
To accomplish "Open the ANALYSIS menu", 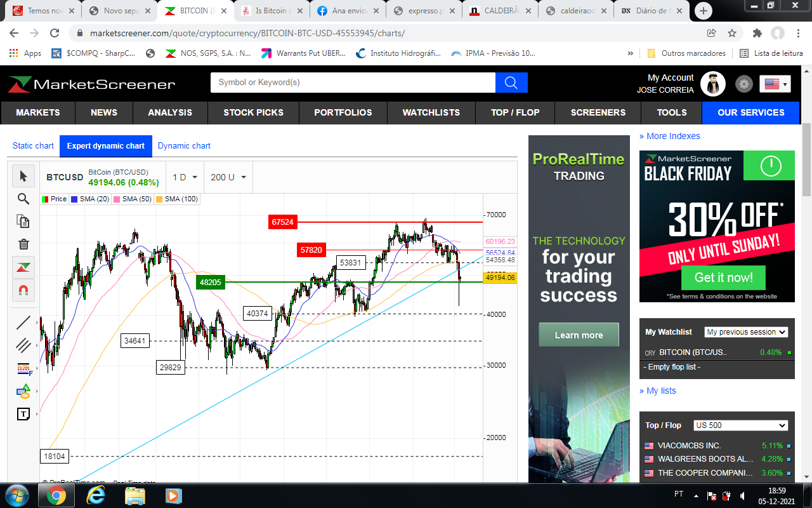I will [170, 112].
